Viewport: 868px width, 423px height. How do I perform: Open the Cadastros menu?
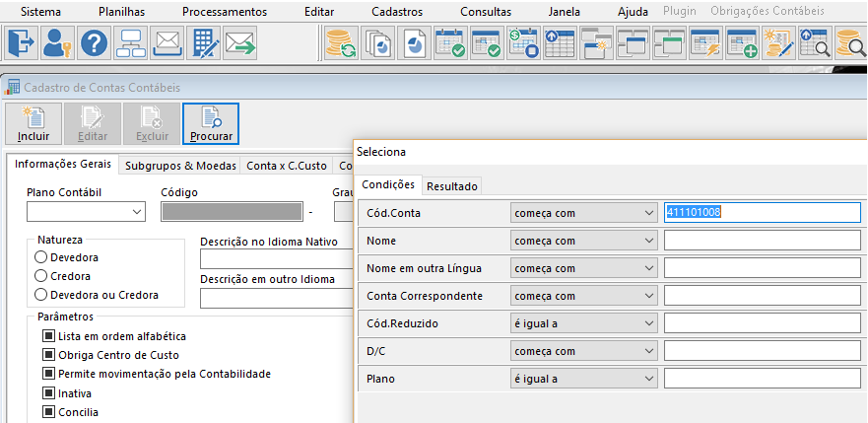click(x=397, y=12)
